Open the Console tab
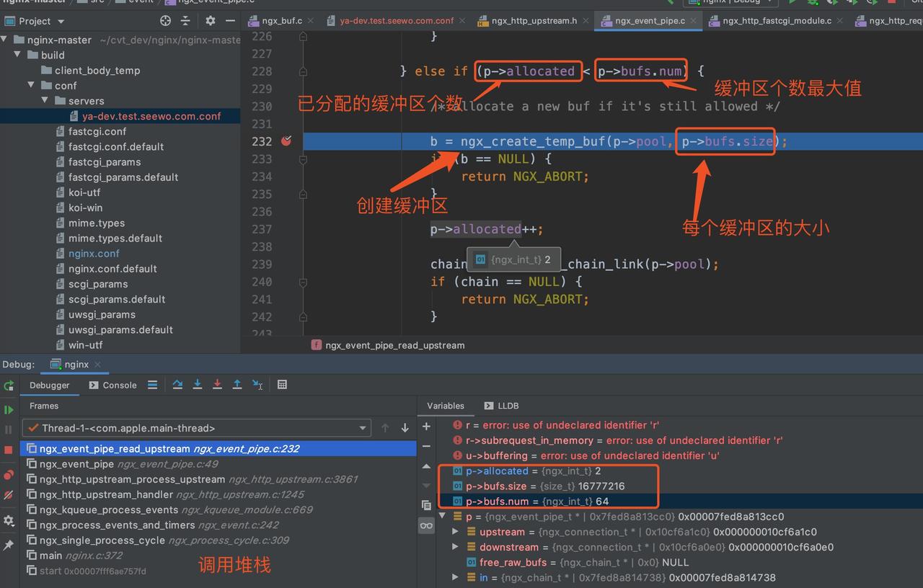 (112, 385)
